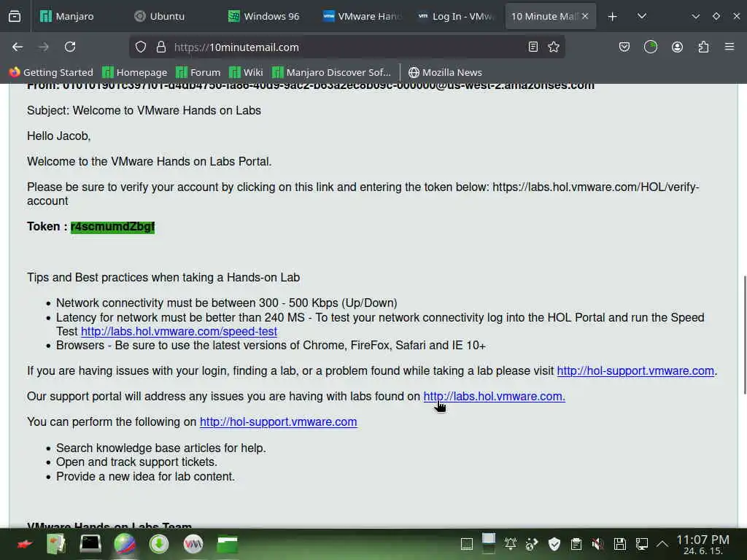This screenshot has height=560, width=747.
Task: Reload the 10minutemail page
Action: pyautogui.click(x=70, y=47)
